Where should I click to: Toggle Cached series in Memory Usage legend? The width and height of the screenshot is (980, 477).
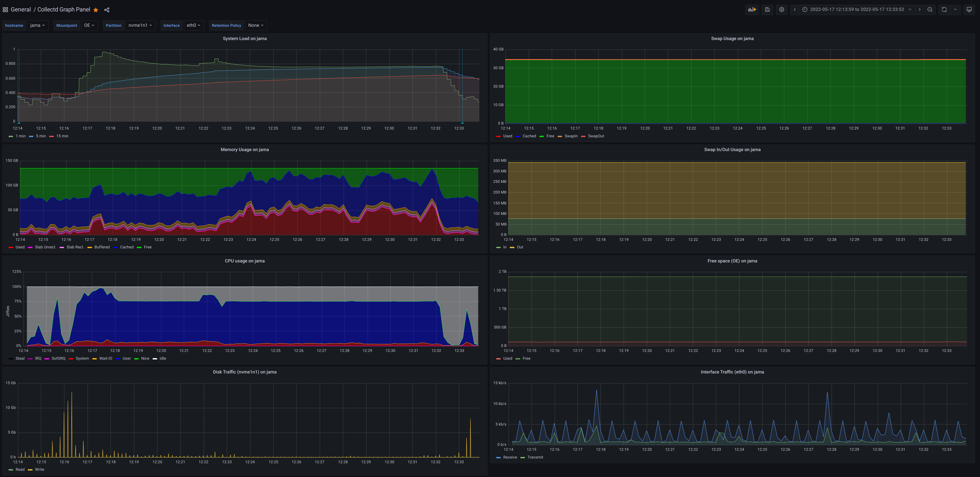coord(127,247)
